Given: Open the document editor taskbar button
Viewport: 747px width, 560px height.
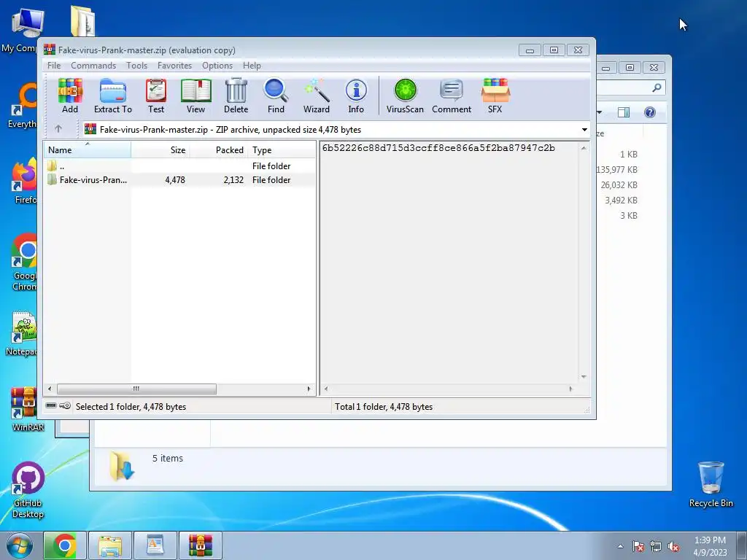Looking at the screenshot, I should pyautogui.click(x=155, y=545).
